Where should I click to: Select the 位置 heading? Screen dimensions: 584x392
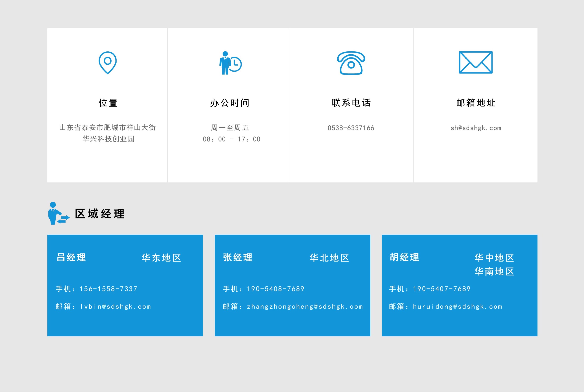108,103
